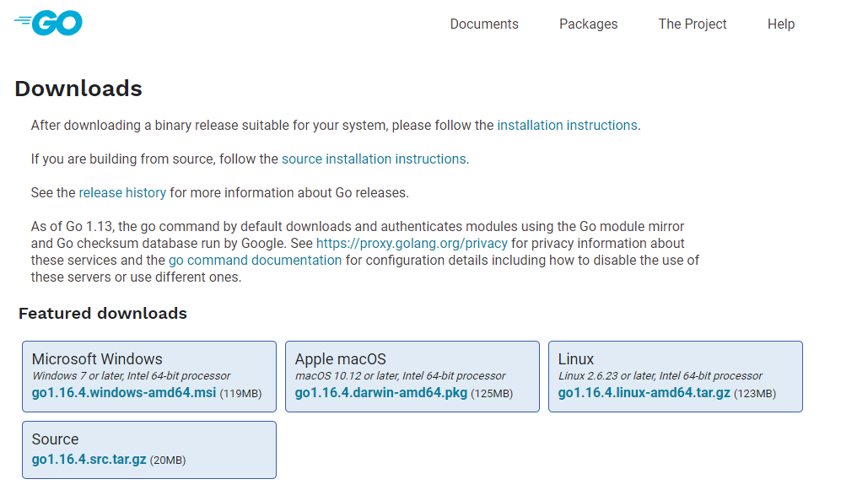868x490 pixels.
Task: Click the Linux card title
Action: pos(575,358)
